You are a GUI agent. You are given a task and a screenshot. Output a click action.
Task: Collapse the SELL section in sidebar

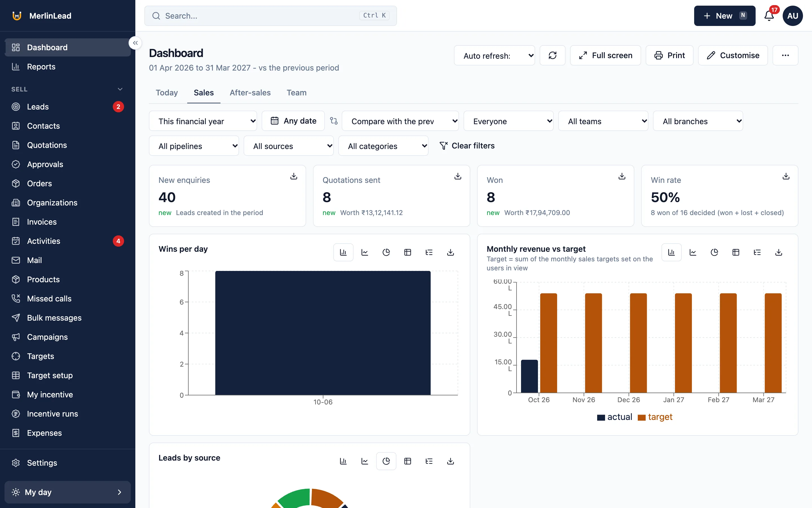(120, 89)
